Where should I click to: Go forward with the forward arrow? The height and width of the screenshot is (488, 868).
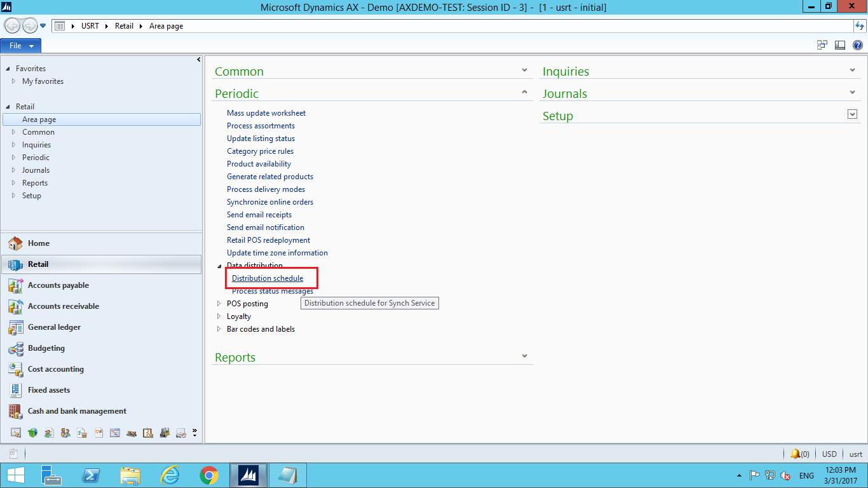(x=29, y=26)
